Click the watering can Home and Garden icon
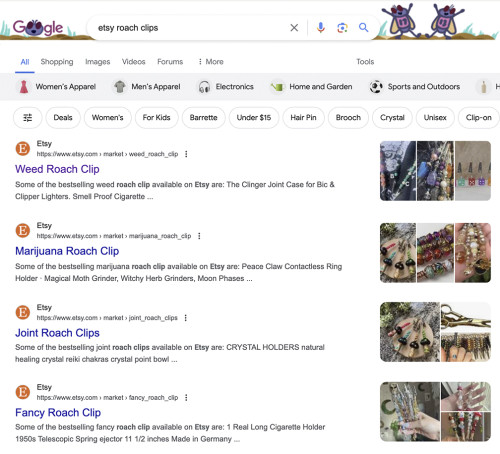 277,87
